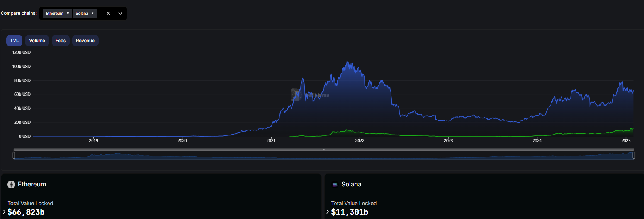The width and height of the screenshot is (644, 219).
Task: Click the 60b USD axis label
Action: click(x=22, y=94)
